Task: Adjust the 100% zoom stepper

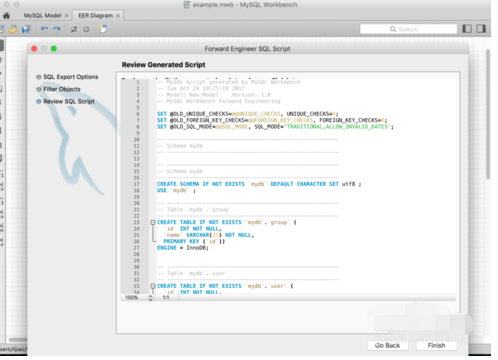Action: click(150, 298)
